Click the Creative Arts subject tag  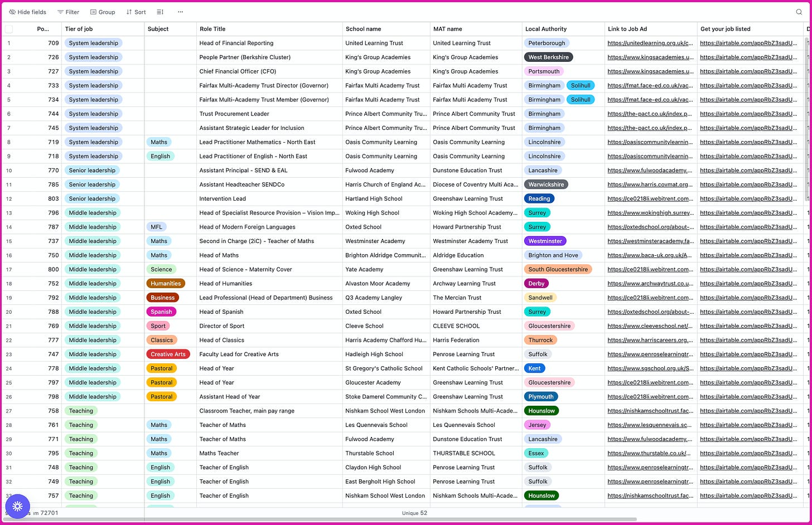168,354
